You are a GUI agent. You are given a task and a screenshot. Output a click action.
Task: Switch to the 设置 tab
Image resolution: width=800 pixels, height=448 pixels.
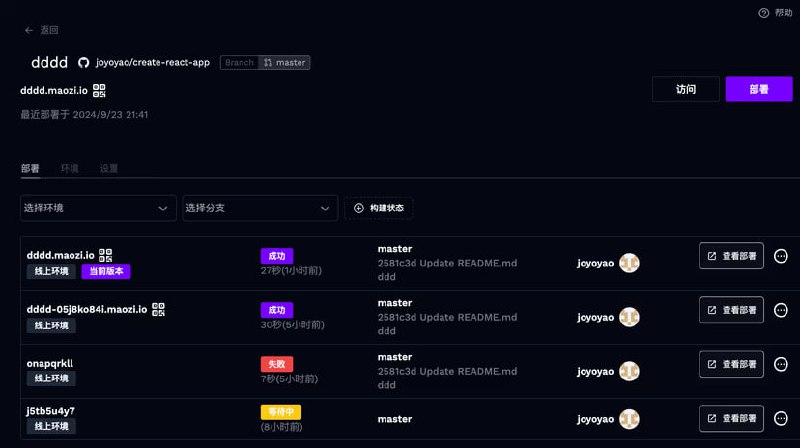tap(109, 168)
